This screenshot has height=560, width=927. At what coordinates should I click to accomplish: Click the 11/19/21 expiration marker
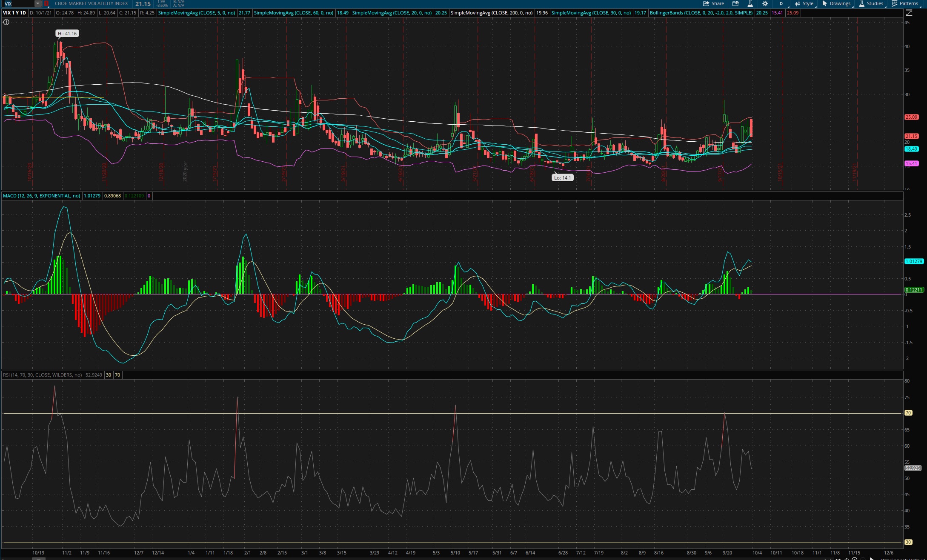point(854,172)
